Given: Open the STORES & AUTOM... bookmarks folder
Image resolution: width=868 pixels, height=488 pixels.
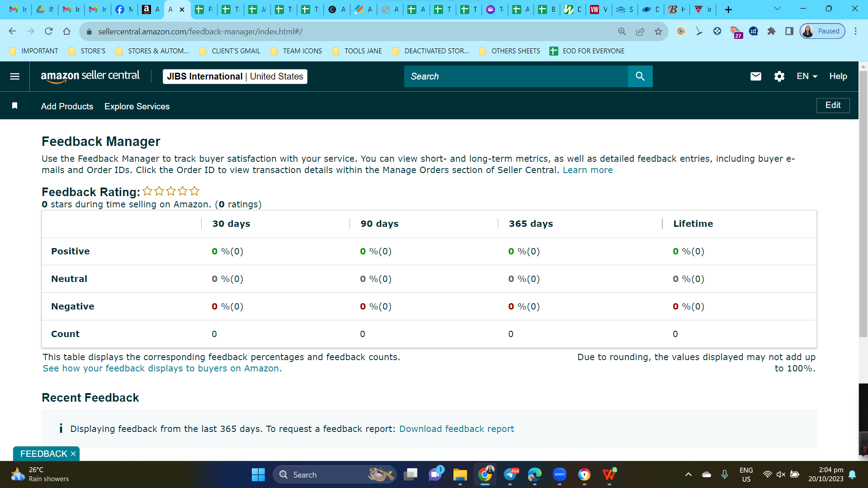Looking at the screenshot, I should tap(152, 51).
